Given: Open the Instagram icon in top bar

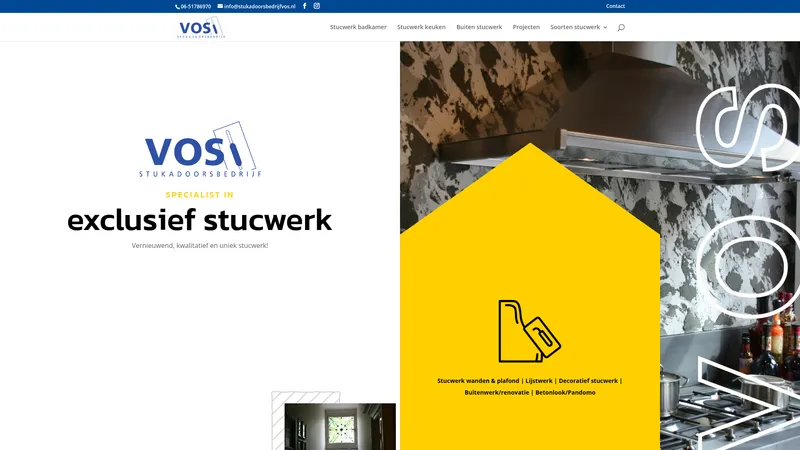Looking at the screenshot, I should 316,6.
